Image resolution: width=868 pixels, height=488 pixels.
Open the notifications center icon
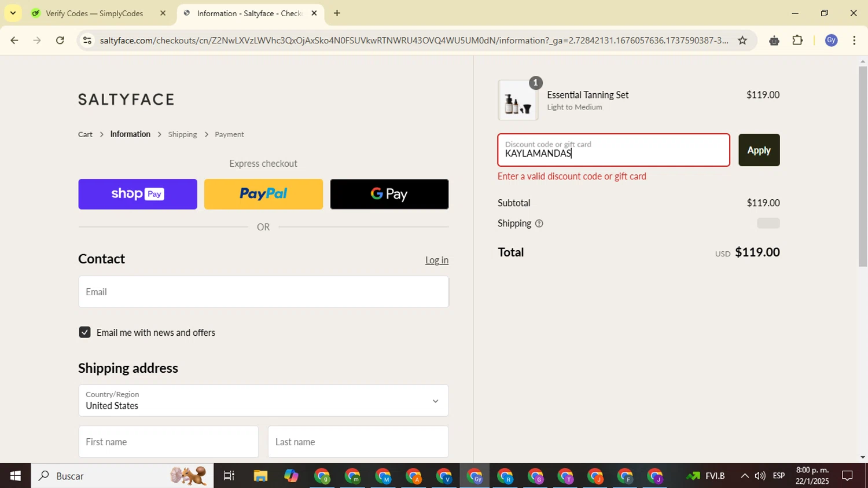pos(847,476)
